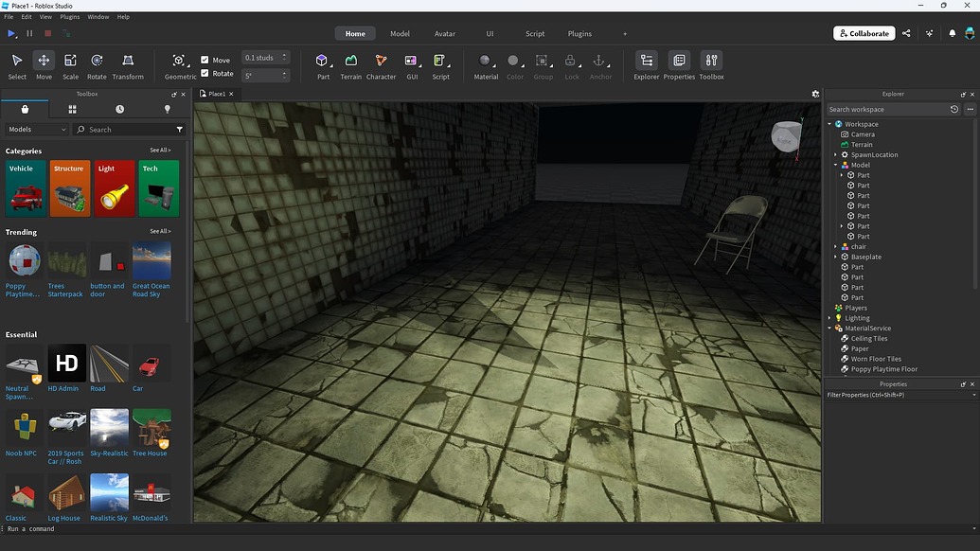The height and width of the screenshot is (551, 980).
Task: Open the Terrain editor
Action: click(x=350, y=65)
